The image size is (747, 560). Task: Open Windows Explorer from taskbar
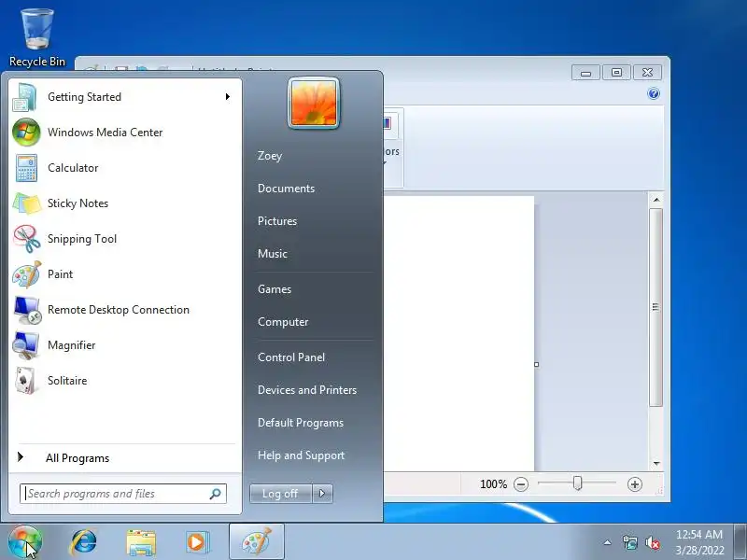(141, 542)
